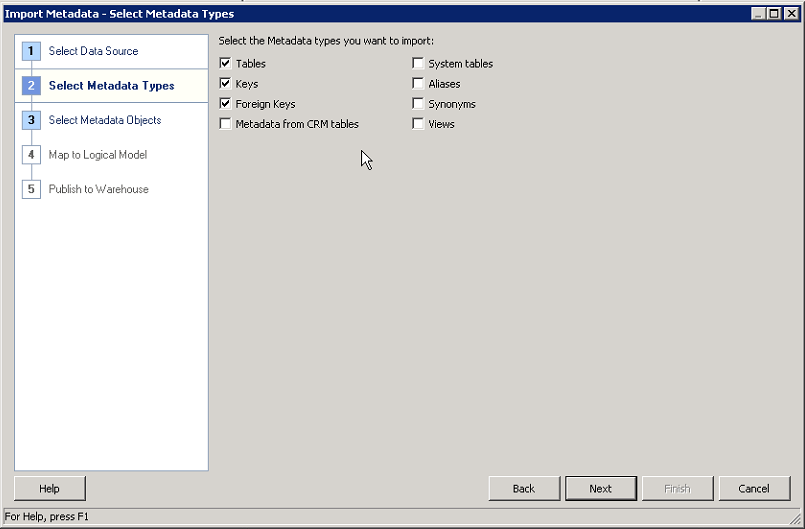Open Help for this wizard
805x529 pixels.
coord(50,489)
